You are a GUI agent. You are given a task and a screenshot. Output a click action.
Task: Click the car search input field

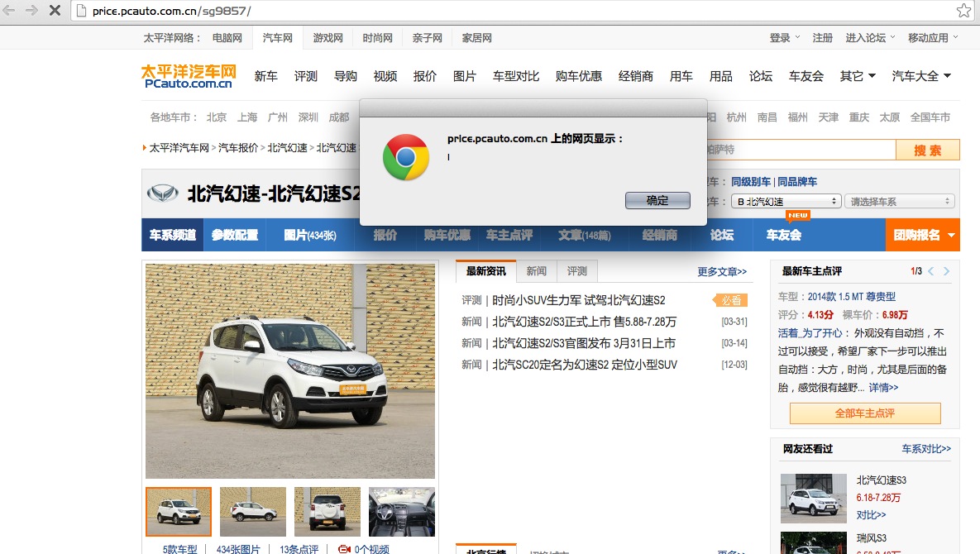pos(800,150)
